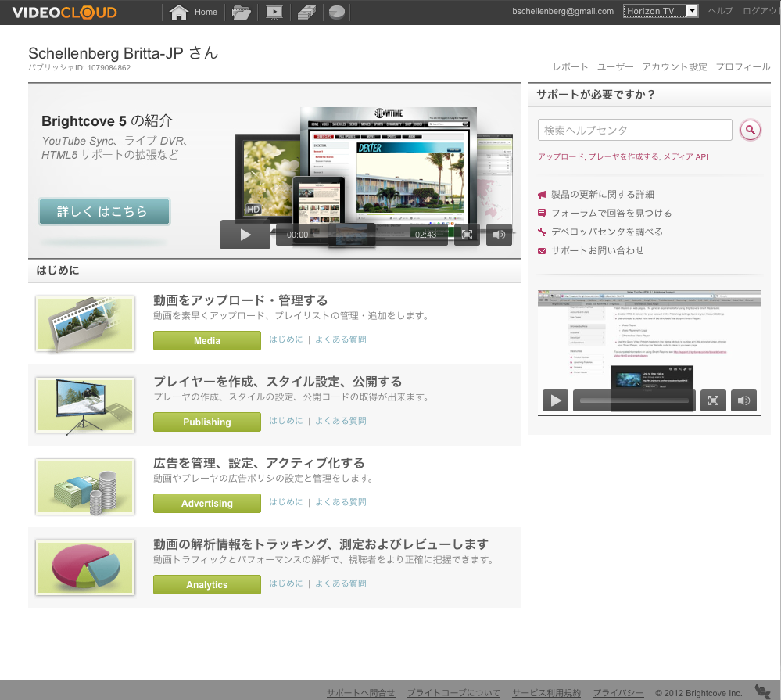Click the アップロード help suggestion link
This screenshot has width=781, height=700.
pyautogui.click(x=561, y=156)
